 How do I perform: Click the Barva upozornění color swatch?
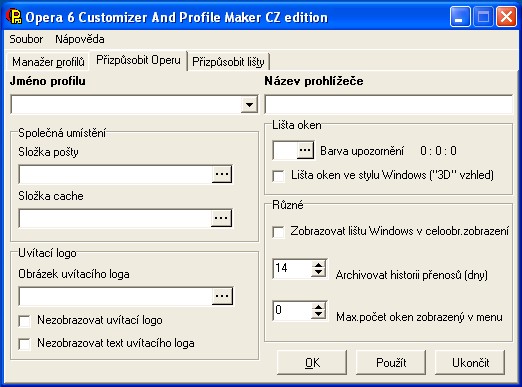(x=285, y=150)
